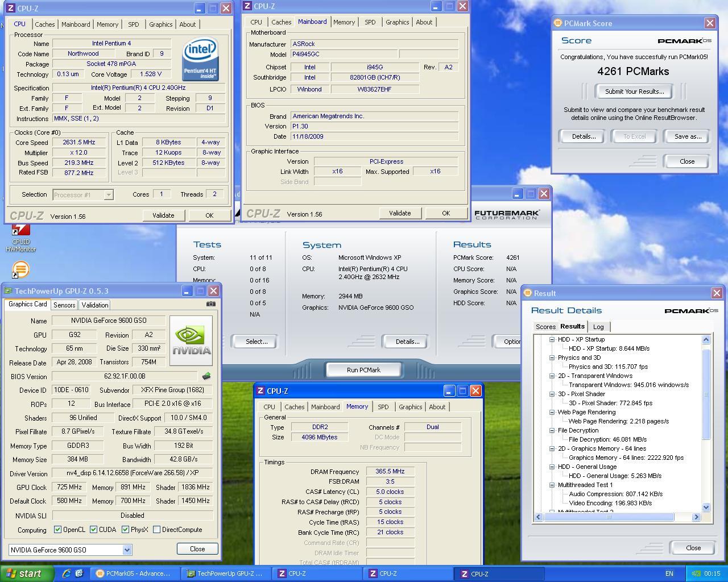This screenshot has height=582, width=728.
Task: Click the Result tree horizontal scrollbar right arrow
Action: [696, 517]
